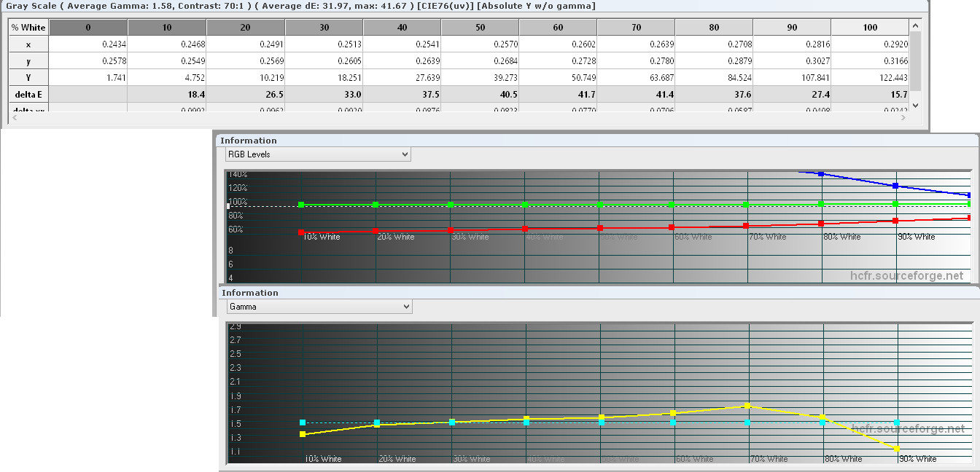Open the RGB Levels graph type dropdown
Image resolution: width=980 pixels, height=472 pixels.
pos(318,154)
